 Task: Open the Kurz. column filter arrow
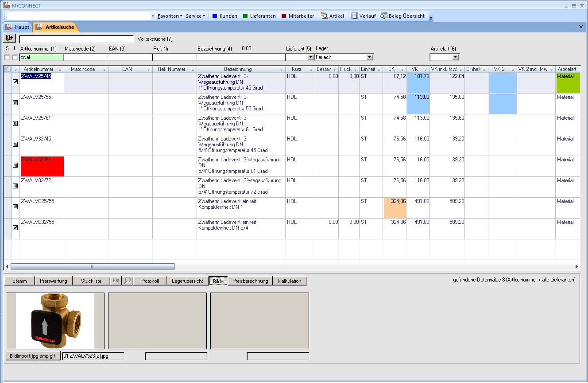pyautogui.click(x=311, y=70)
